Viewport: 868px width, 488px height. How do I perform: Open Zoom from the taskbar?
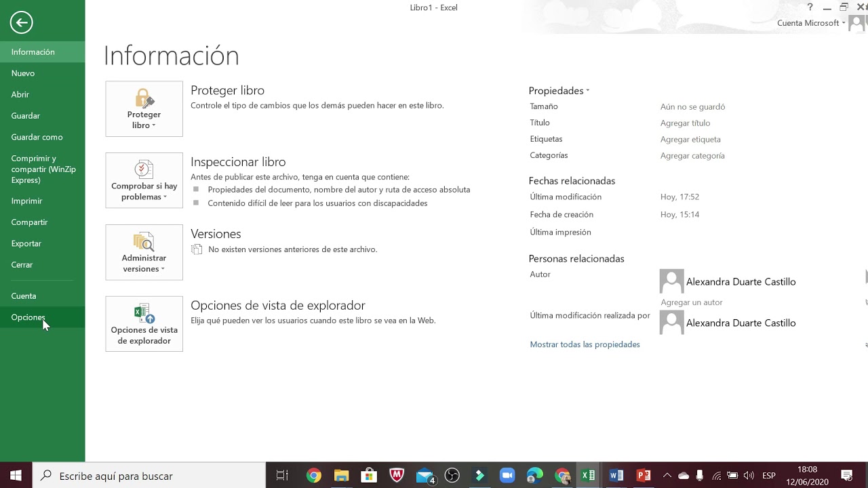[x=507, y=476]
